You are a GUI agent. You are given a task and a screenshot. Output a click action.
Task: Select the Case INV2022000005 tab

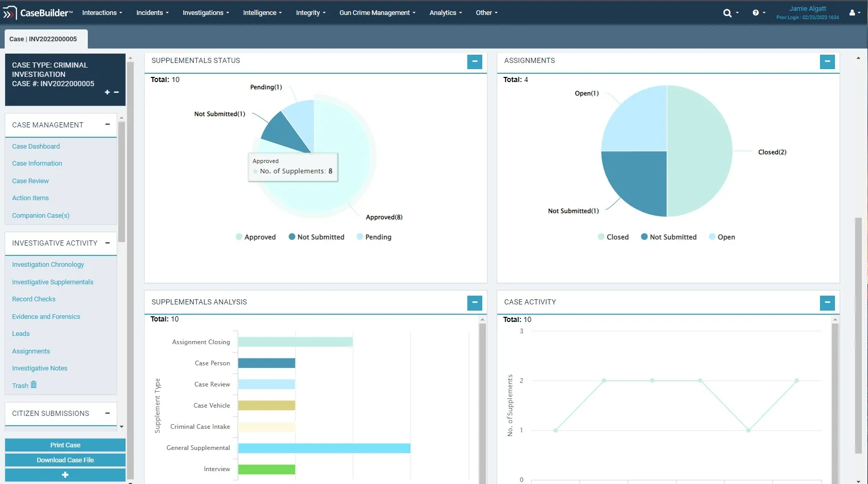[45, 39]
